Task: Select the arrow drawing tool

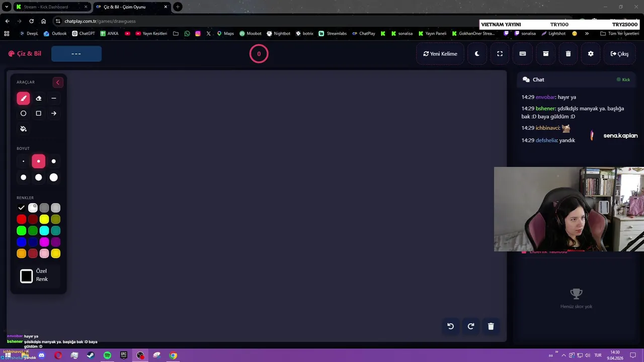Action: pyautogui.click(x=54, y=114)
